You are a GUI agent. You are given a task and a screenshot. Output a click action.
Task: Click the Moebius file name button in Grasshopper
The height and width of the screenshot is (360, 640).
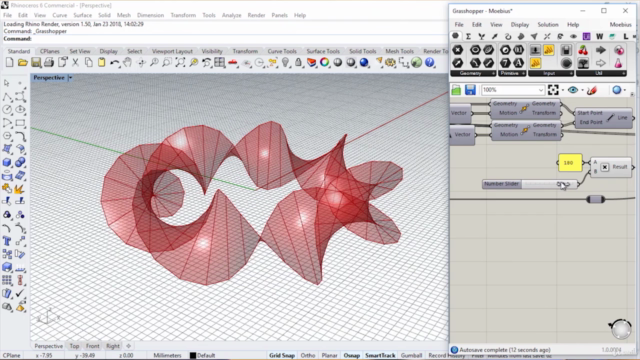coord(620,24)
